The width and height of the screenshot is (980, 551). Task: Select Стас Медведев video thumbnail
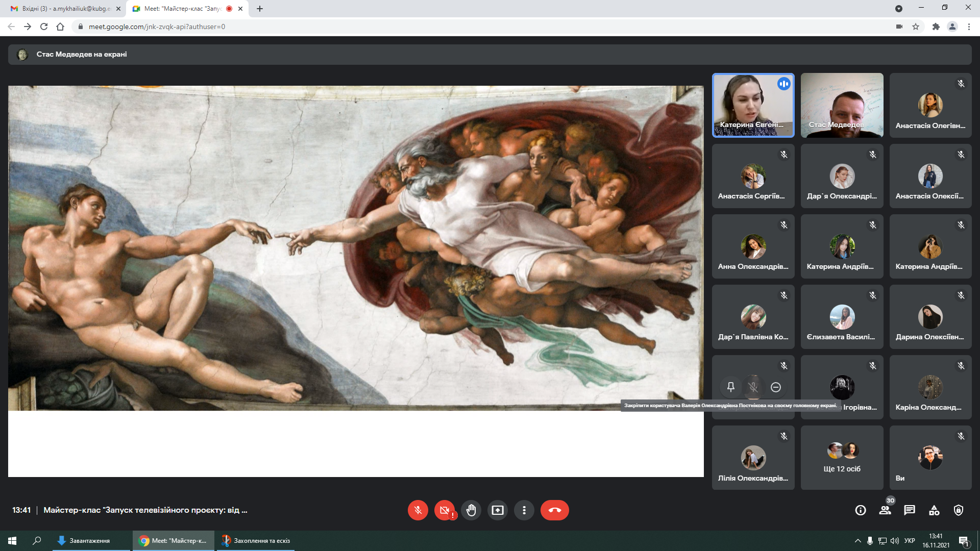pos(842,105)
